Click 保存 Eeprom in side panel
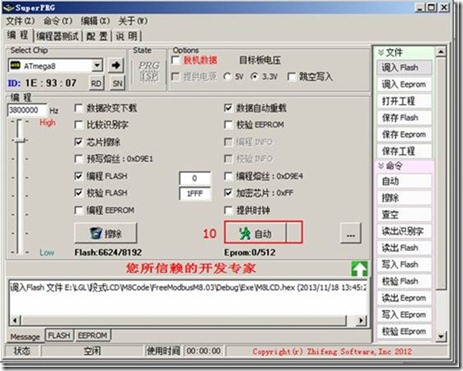 404,134
